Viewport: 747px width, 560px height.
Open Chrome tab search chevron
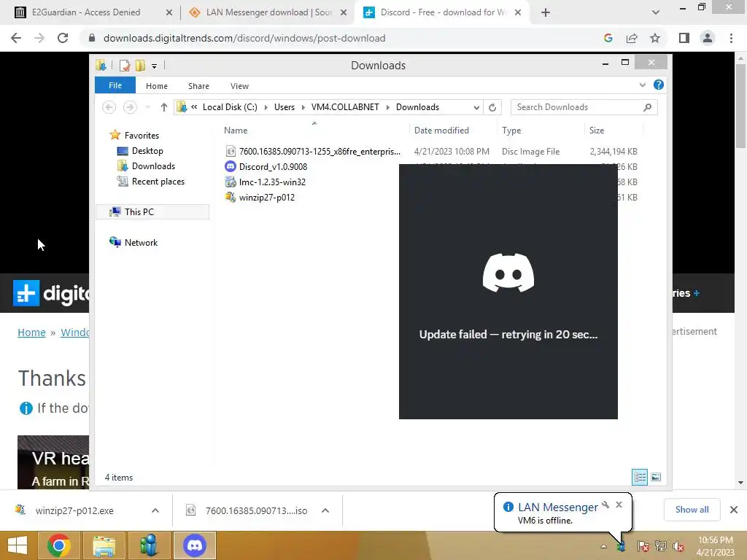click(656, 12)
